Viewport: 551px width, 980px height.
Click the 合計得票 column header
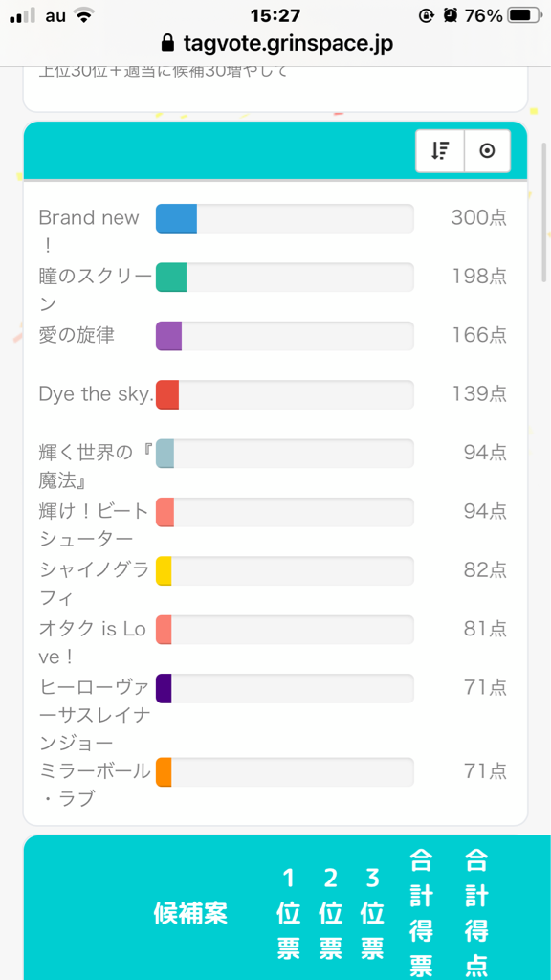[421, 913]
